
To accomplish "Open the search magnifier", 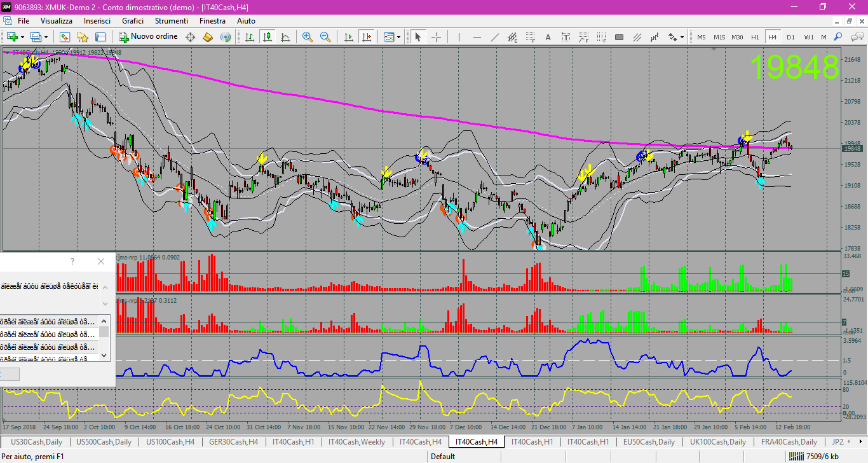I will click(x=839, y=37).
